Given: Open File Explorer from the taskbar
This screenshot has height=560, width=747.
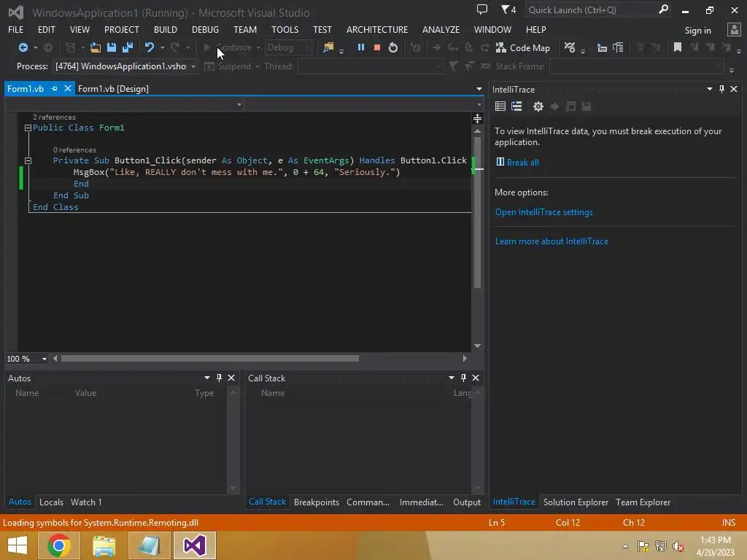Looking at the screenshot, I should click(104, 545).
